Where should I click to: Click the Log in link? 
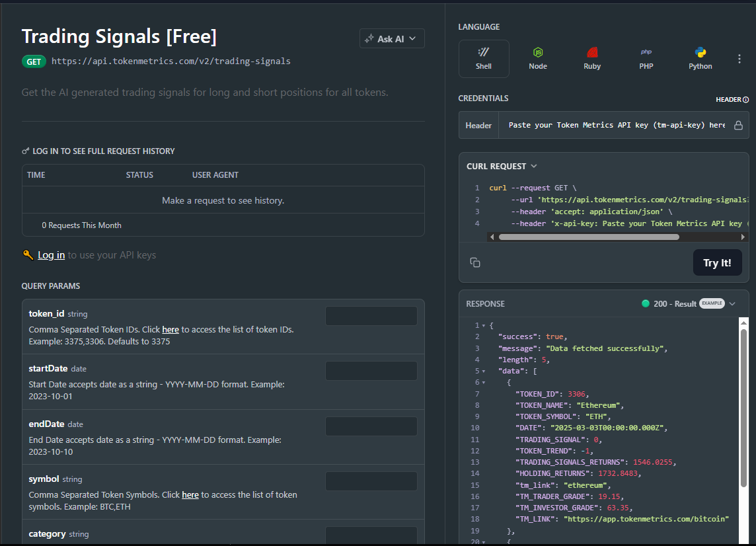(x=51, y=254)
